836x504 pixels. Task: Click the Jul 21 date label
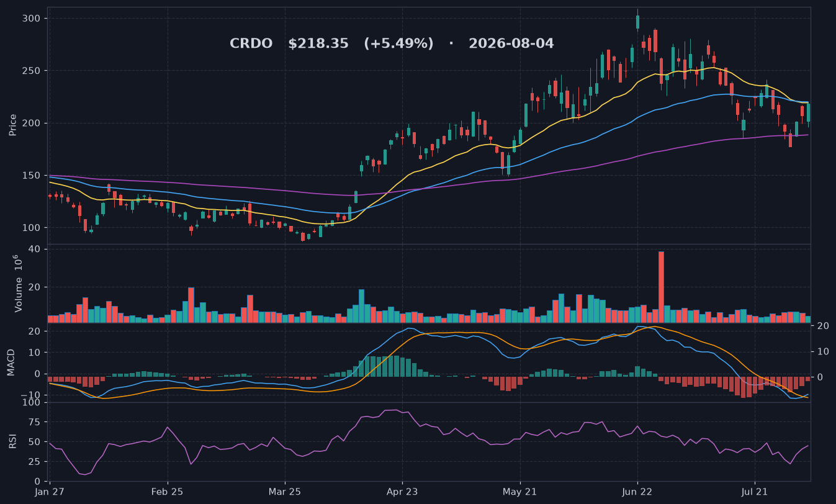point(755,491)
